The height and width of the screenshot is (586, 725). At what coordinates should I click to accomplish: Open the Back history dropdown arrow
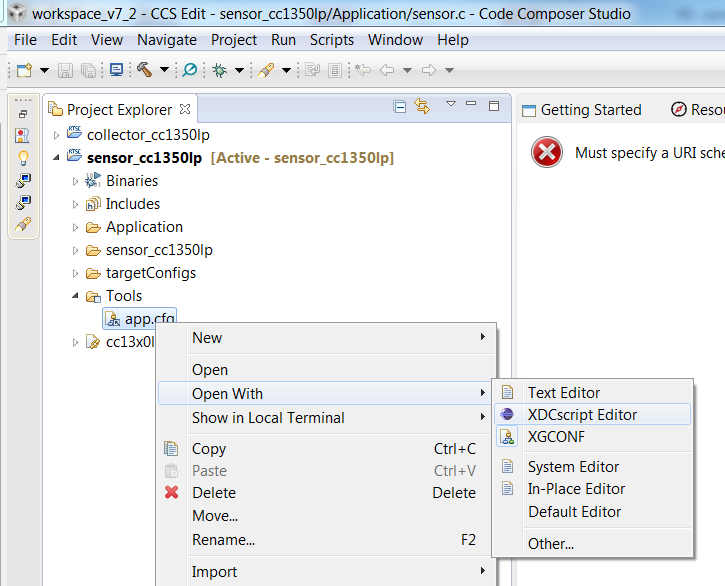(407, 71)
